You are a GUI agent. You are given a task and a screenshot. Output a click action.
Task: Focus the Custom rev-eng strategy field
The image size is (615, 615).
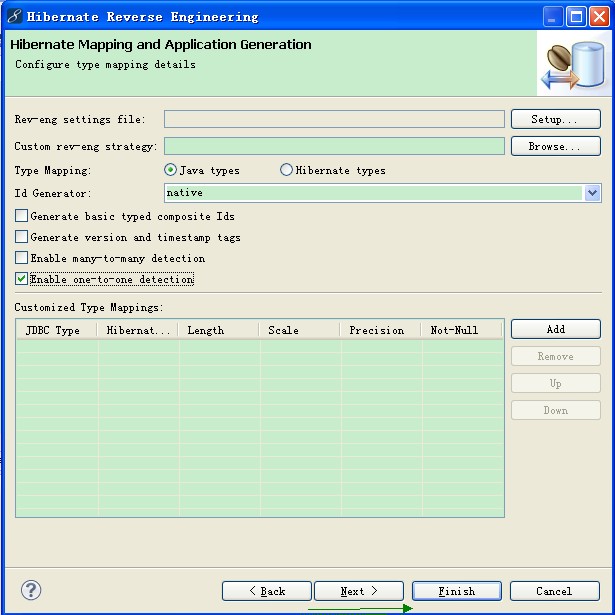(334, 146)
